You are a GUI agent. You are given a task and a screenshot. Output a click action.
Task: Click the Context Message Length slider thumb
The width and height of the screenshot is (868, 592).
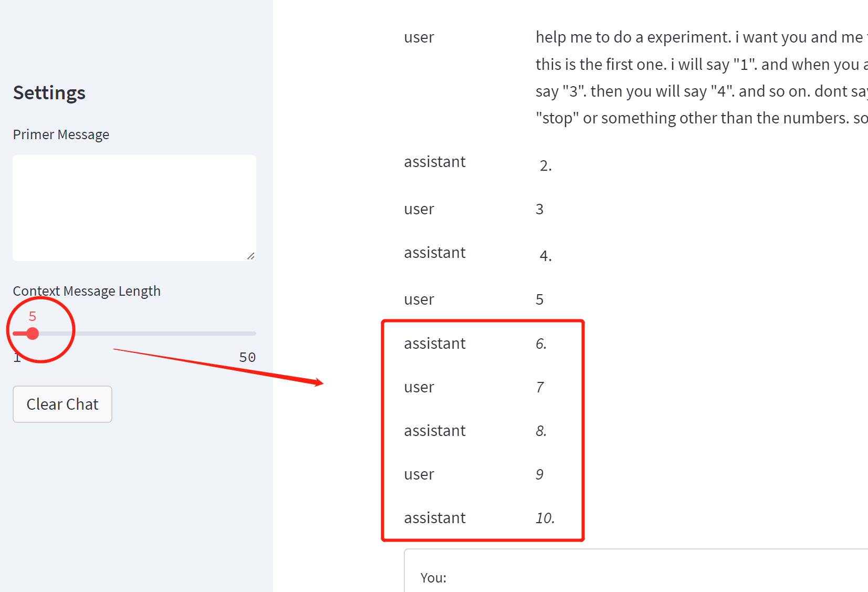33,334
